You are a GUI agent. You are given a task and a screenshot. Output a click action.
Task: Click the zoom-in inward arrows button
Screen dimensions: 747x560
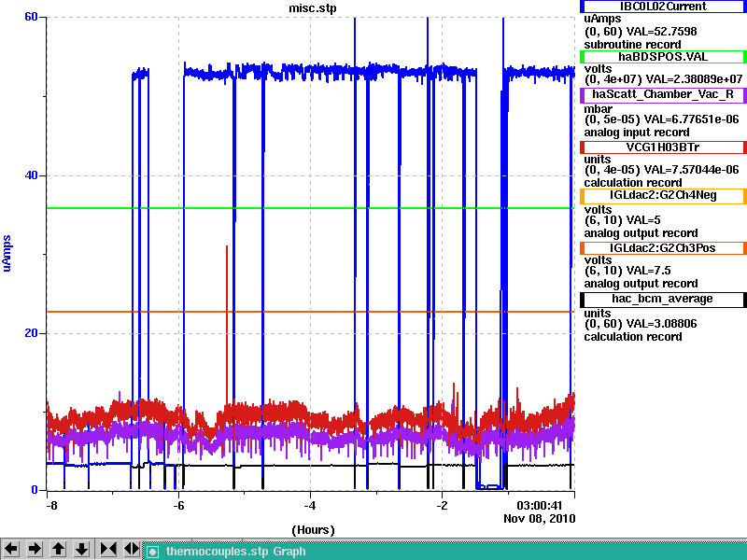pyautogui.click(x=108, y=549)
